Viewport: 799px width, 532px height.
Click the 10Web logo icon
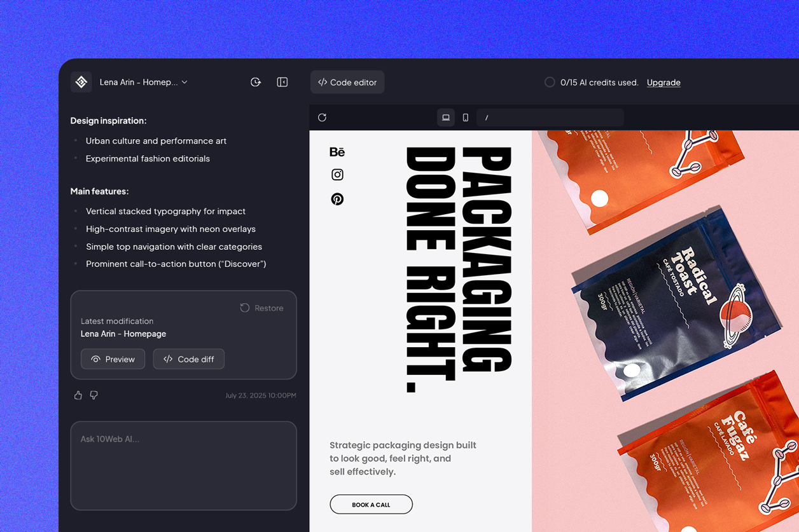81,82
